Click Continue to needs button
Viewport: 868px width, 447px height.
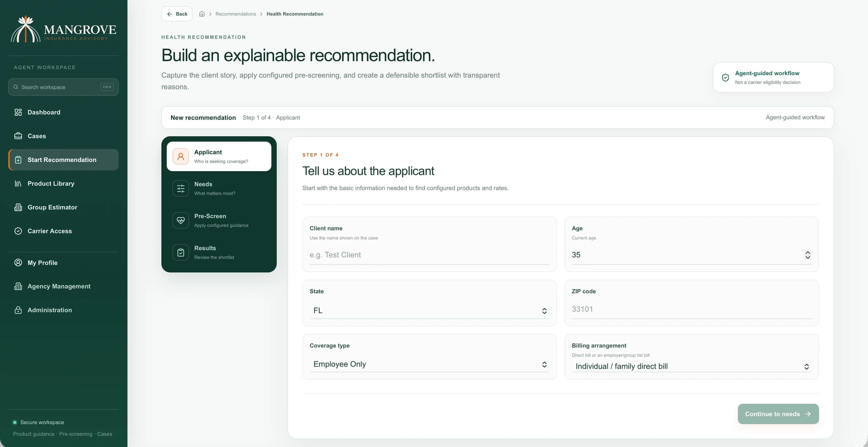778,414
